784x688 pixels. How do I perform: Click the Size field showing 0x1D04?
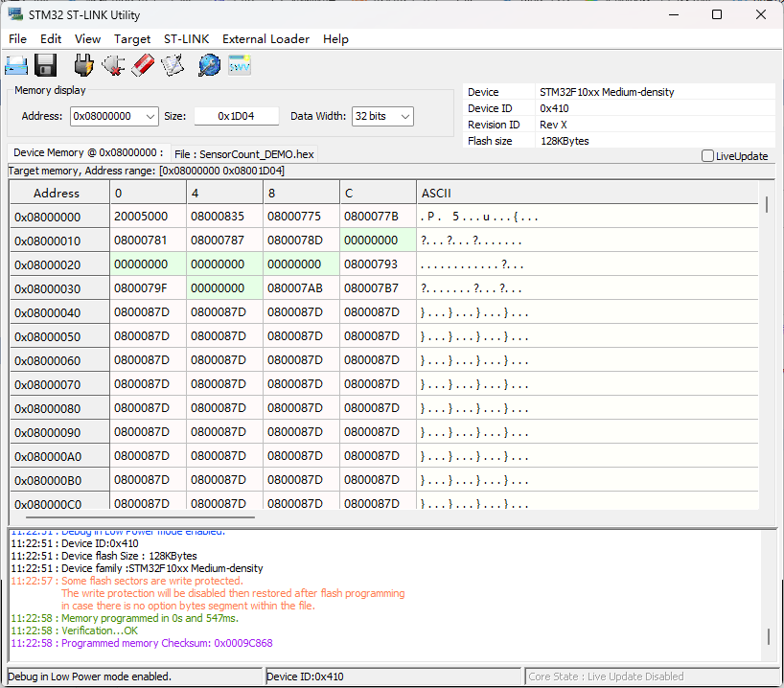click(236, 117)
